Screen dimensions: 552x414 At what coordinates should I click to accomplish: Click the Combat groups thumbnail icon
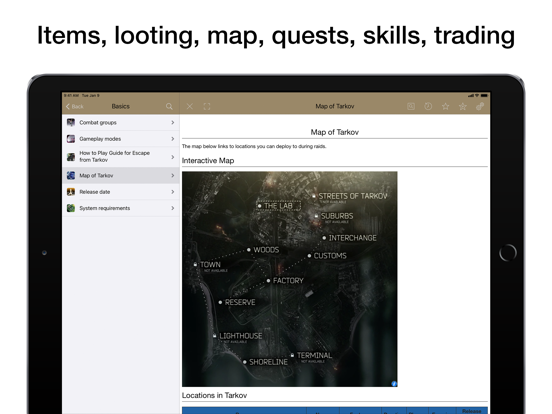click(x=71, y=123)
